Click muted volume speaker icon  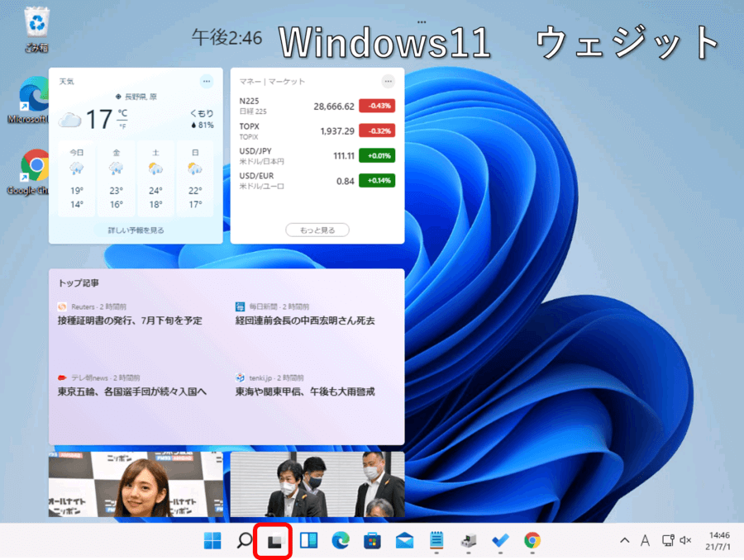tap(685, 540)
